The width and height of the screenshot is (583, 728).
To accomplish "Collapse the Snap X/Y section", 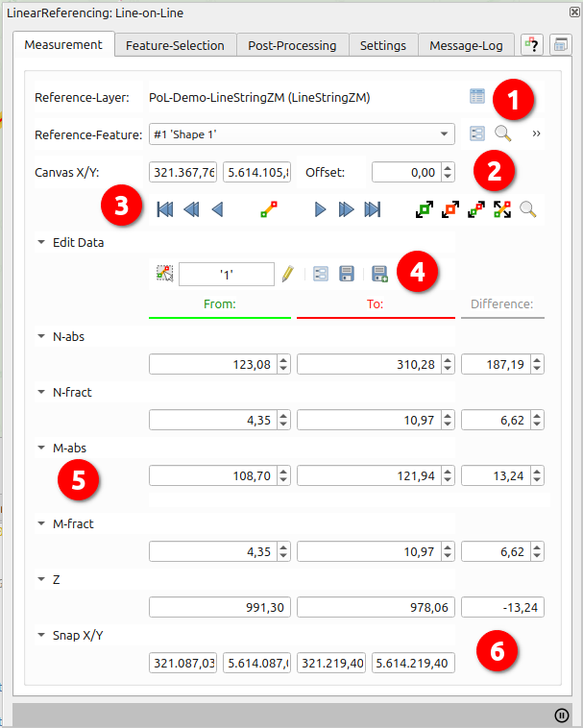I will point(41,635).
